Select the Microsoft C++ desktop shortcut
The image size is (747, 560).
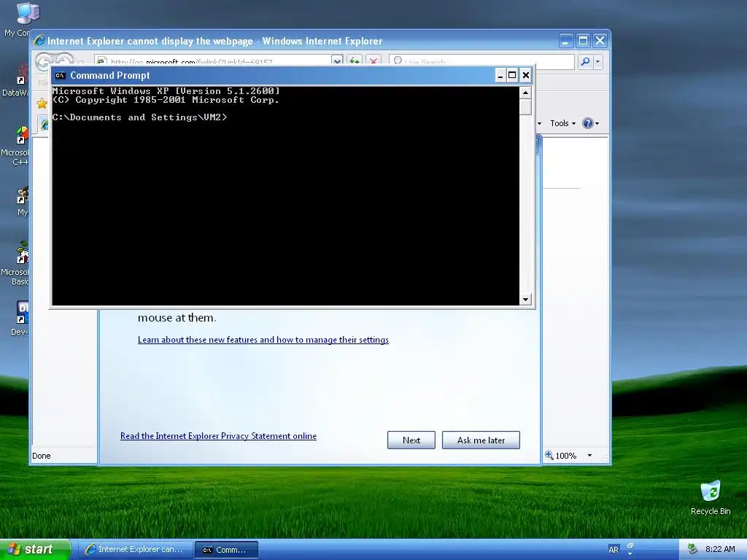coord(22,136)
